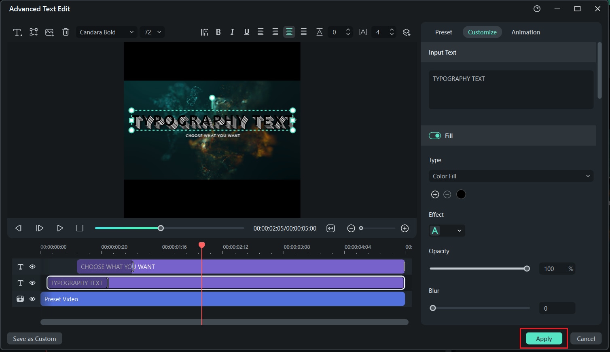Image resolution: width=610 pixels, height=364 pixels.
Task: Apply bold formatting
Action: [218, 32]
